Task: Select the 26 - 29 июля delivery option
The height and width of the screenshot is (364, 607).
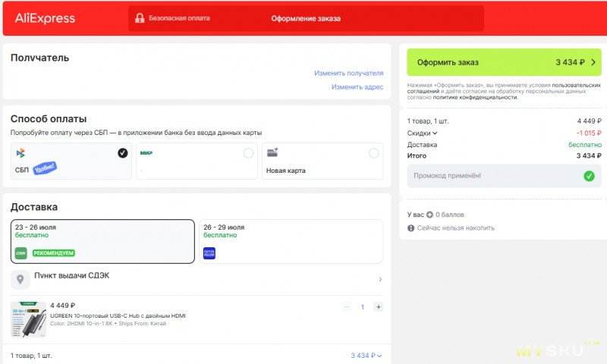Action: pyautogui.click(x=291, y=242)
